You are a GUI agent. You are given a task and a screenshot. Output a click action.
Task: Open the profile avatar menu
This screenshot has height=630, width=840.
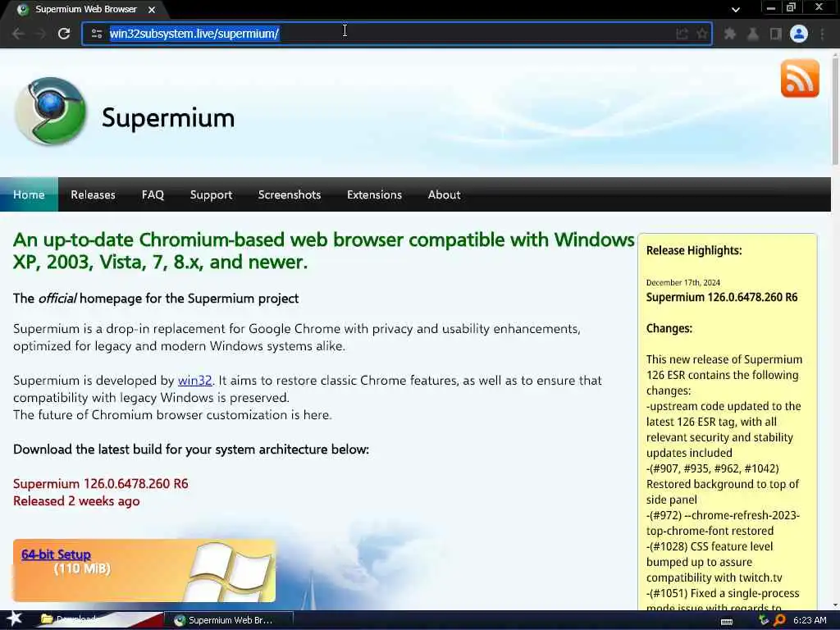[799, 34]
